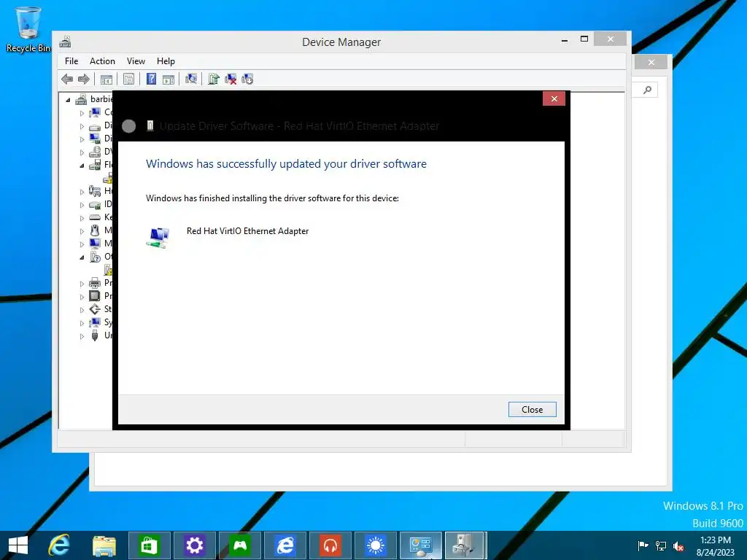Click the Forward arrow in Device Manager toolbar
This screenshot has width=747, height=560.
pyautogui.click(x=84, y=79)
